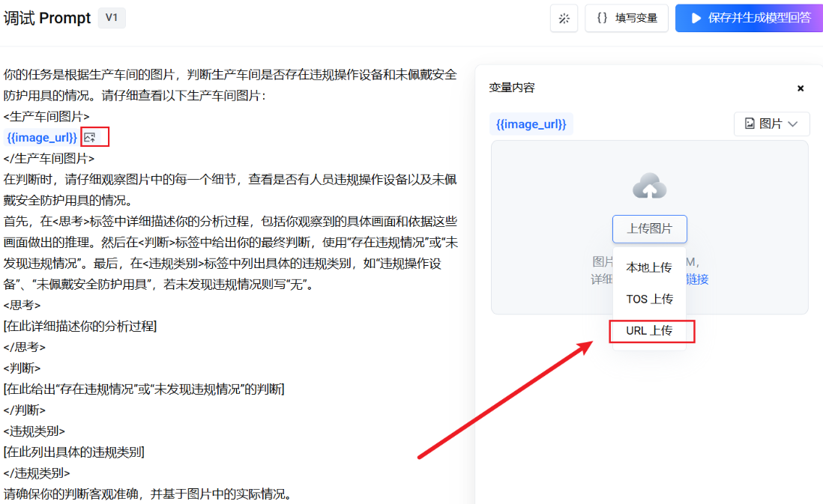Click 保存并生成模型回答 to generate answer
Viewport: 823px width, 504px height.
coord(750,19)
